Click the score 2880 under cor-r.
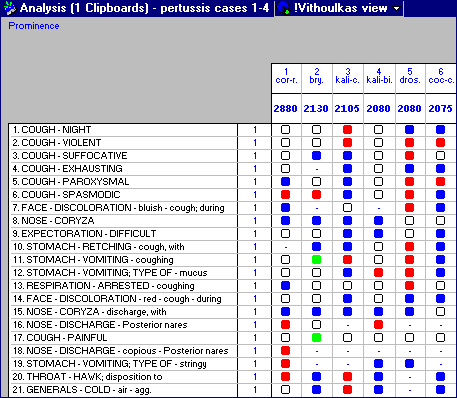 [x=285, y=109]
